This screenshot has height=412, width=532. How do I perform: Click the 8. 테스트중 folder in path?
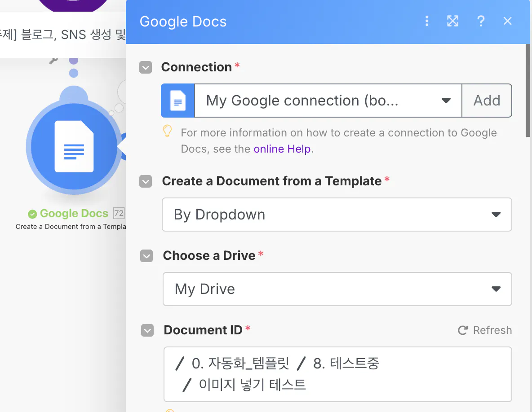(346, 364)
